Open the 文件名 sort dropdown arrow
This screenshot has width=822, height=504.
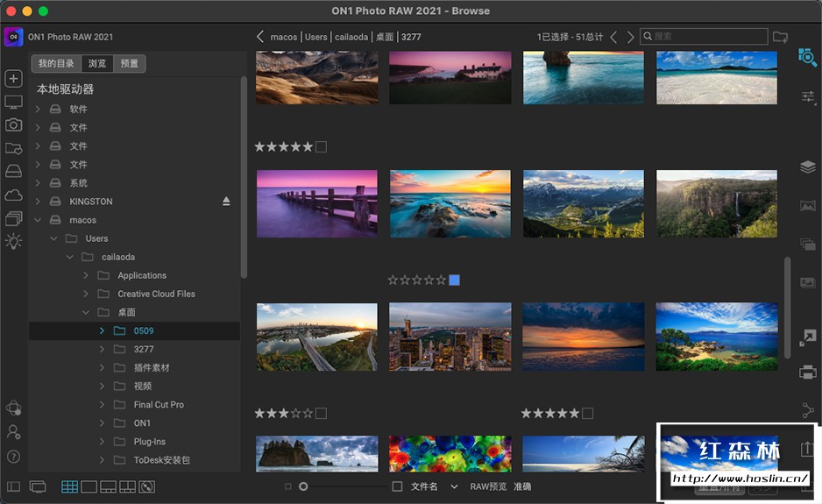454,486
